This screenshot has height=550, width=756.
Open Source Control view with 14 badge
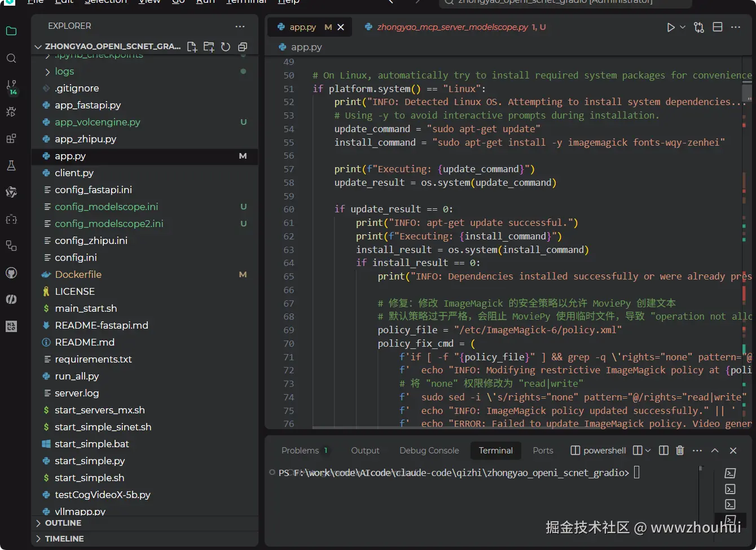[x=11, y=86]
